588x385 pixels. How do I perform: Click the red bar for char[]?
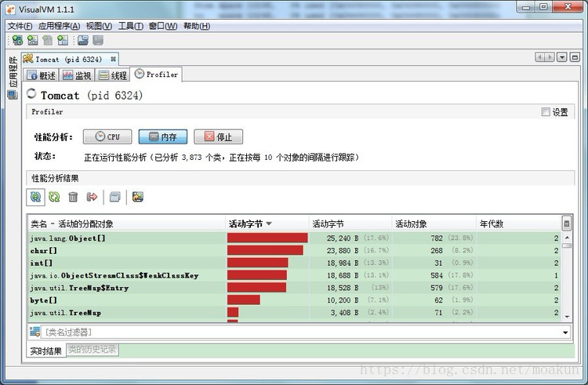(x=265, y=250)
